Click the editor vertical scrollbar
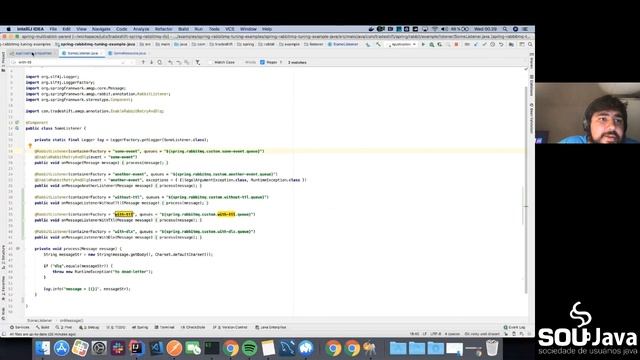Viewport: 640px width, 360px height. (x=525, y=190)
